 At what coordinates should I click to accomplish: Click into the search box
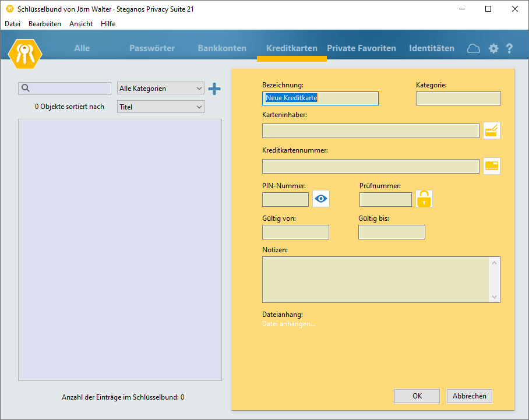click(69, 89)
